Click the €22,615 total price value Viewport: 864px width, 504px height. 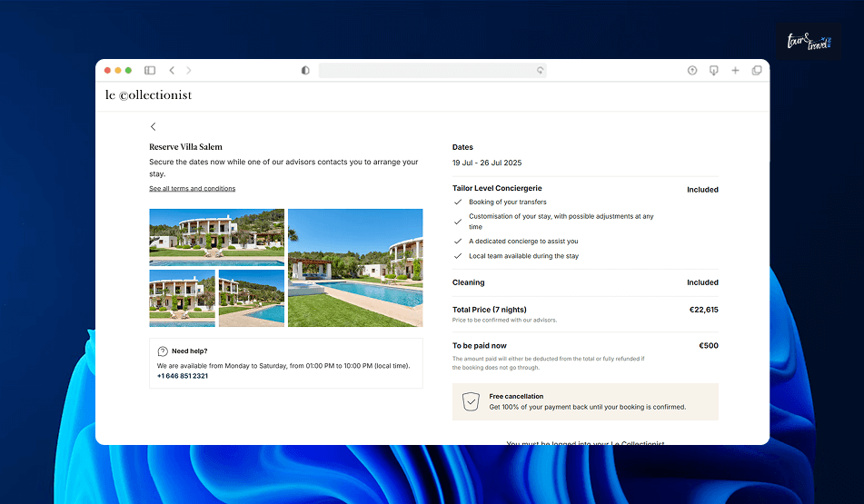(704, 310)
